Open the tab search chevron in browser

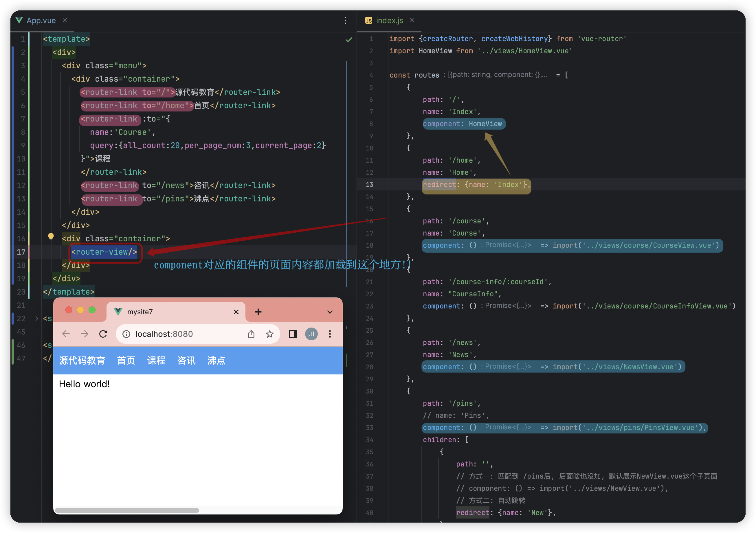coord(330,312)
